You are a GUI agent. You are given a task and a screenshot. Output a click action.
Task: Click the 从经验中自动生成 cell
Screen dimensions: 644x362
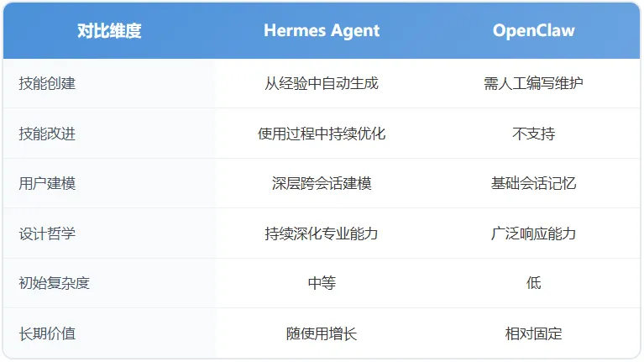(x=322, y=83)
